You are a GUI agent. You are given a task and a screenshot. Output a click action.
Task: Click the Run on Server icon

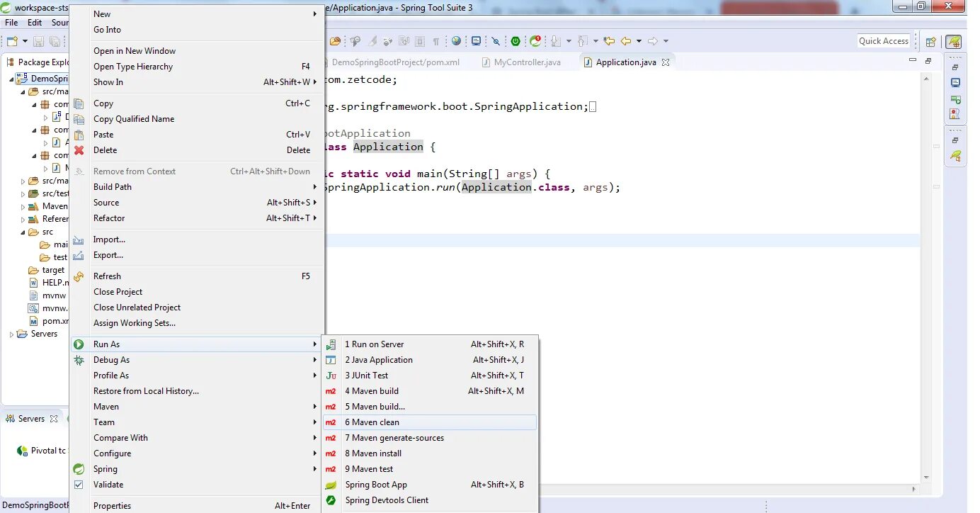point(331,344)
